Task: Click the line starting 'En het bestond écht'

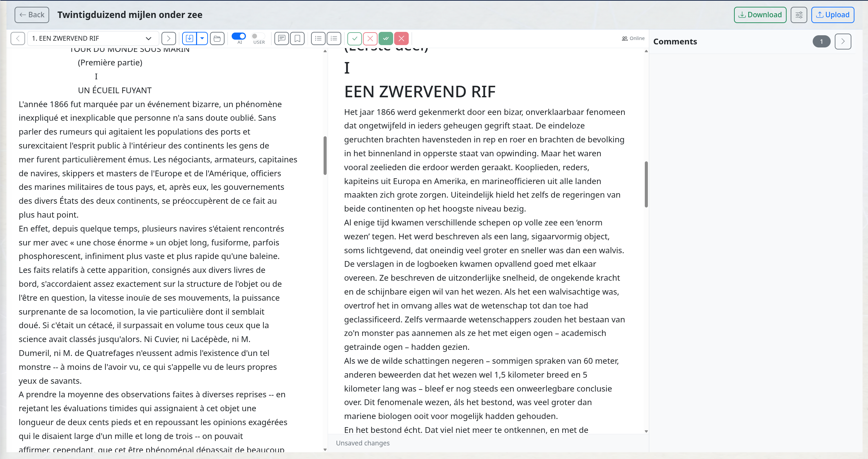Action: coord(466,430)
